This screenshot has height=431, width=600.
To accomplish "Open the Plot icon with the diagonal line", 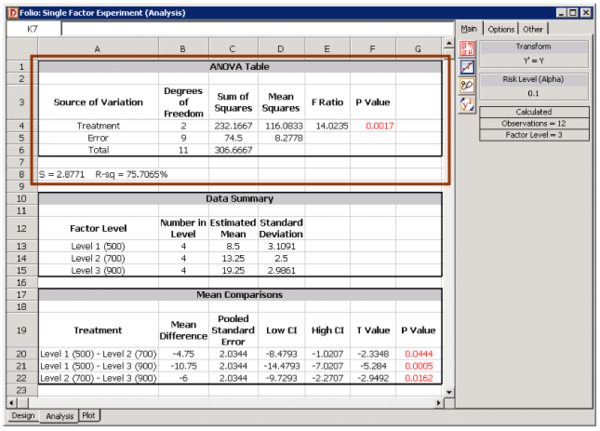I will pos(466,65).
